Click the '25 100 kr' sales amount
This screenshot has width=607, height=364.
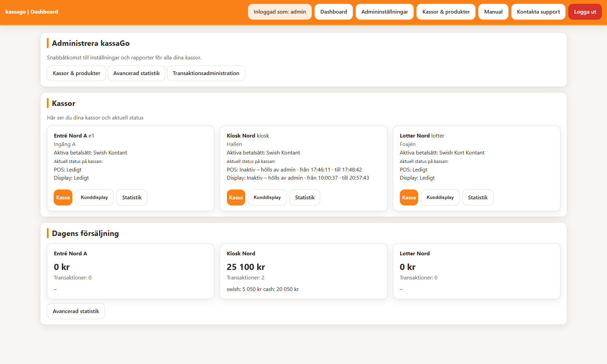pos(246,267)
